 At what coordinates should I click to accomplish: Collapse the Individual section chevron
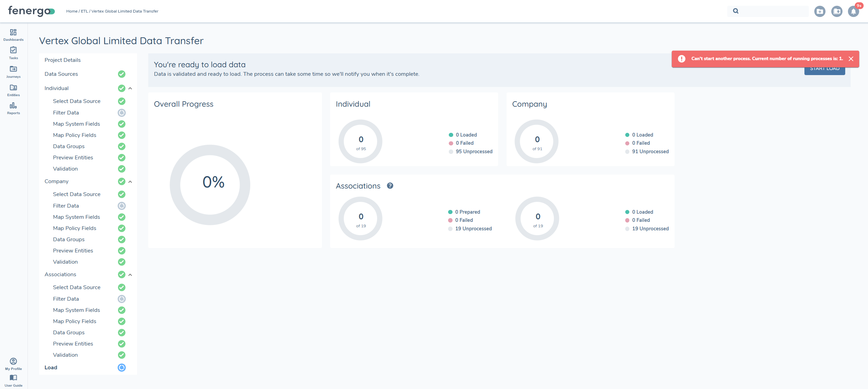pyautogui.click(x=130, y=88)
